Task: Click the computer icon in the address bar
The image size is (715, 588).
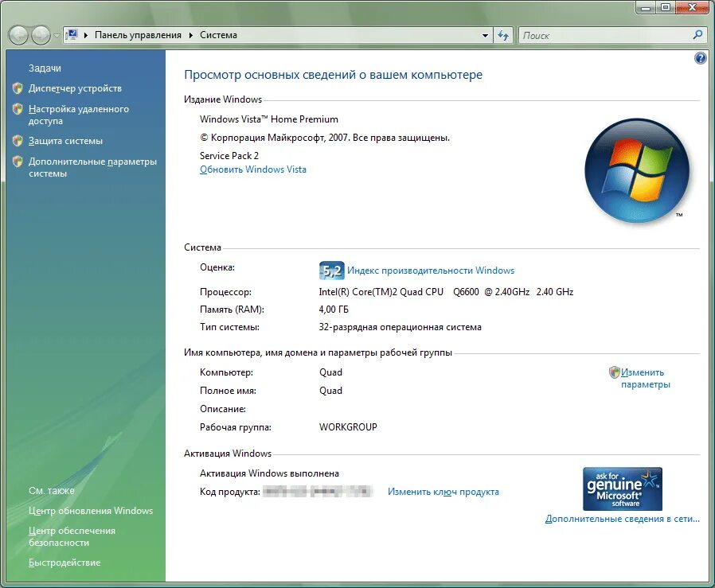Action: click(x=72, y=35)
